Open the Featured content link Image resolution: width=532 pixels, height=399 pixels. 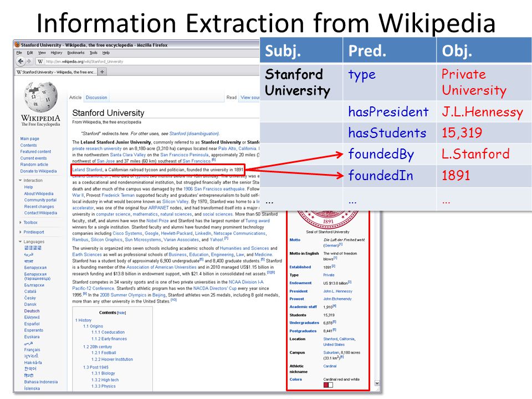(x=35, y=152)
